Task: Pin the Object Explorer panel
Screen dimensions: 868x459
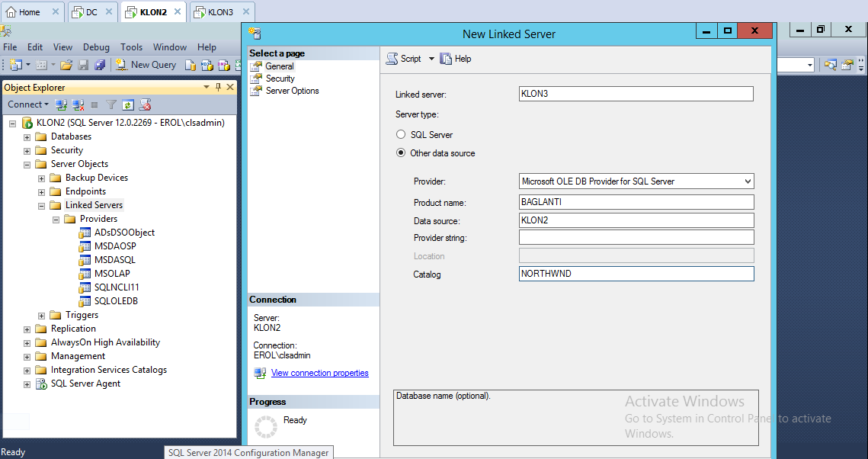Action: (x=218, y=88)
